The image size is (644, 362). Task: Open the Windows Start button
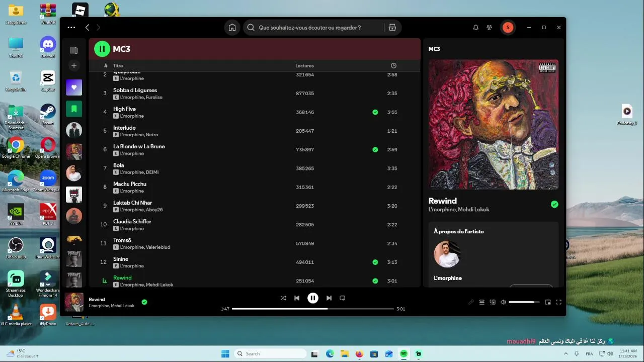(x=225, y=353)
